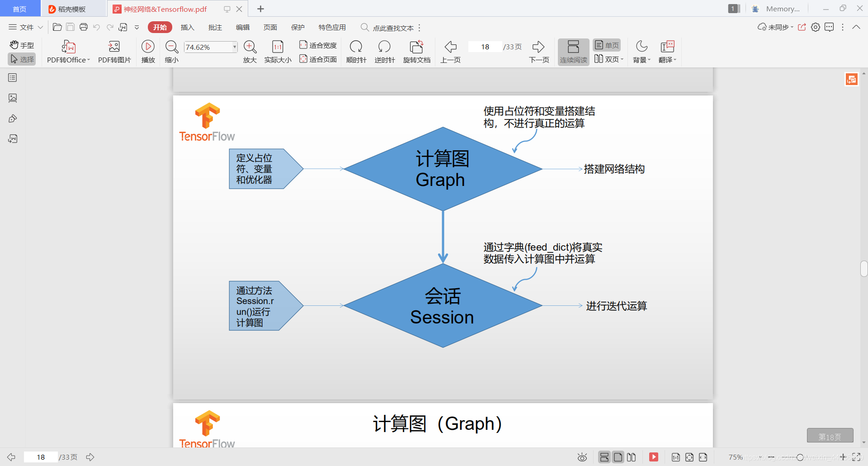Collapse ribbon with up chevron
The width and height of the screenshot is (868, 466).
tap(856, 27)
